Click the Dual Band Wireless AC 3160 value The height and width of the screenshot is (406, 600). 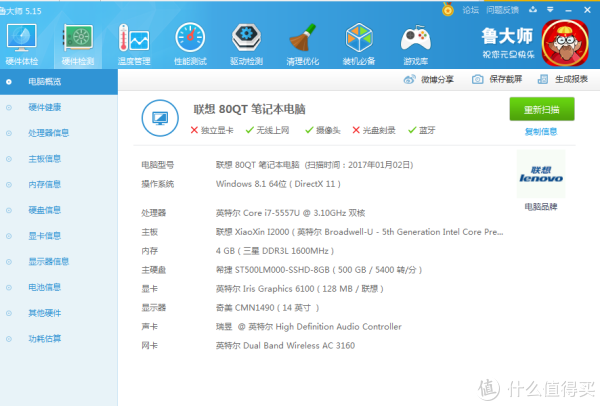coord(285,346)
